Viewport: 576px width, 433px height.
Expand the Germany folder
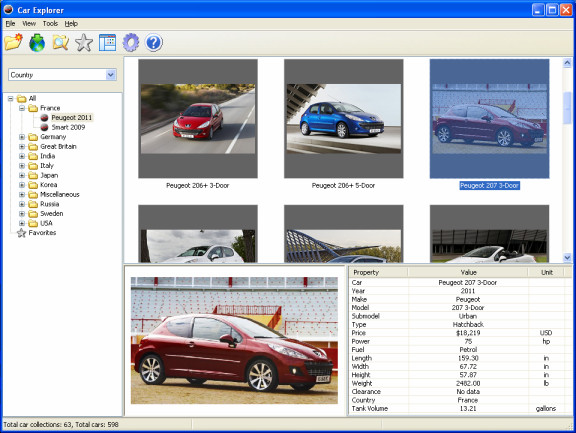click(22, 137)
